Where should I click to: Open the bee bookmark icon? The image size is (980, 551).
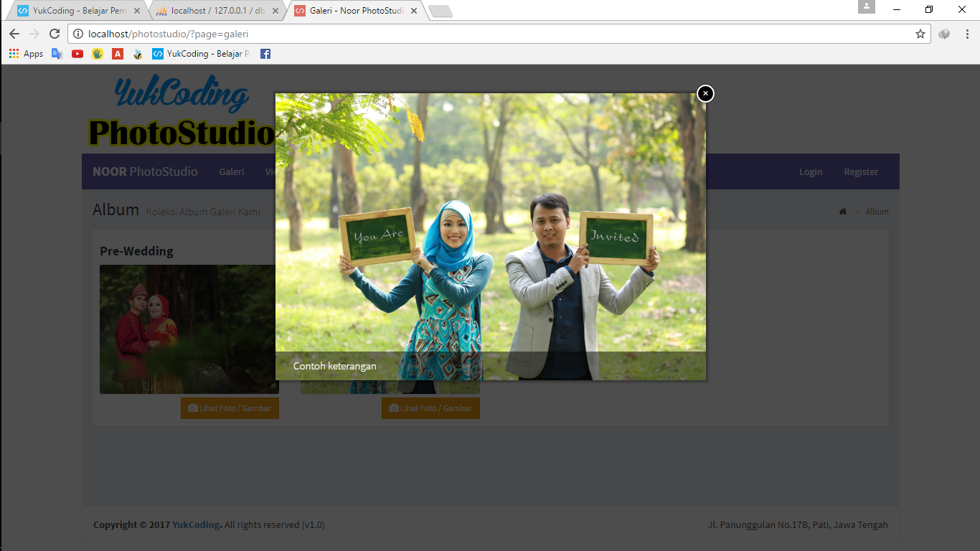point(138,54)
